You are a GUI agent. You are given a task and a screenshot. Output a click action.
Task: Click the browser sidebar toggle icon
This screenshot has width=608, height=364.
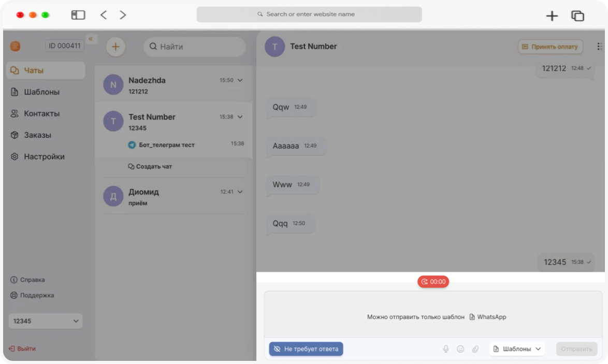click(x=78, y=14)
